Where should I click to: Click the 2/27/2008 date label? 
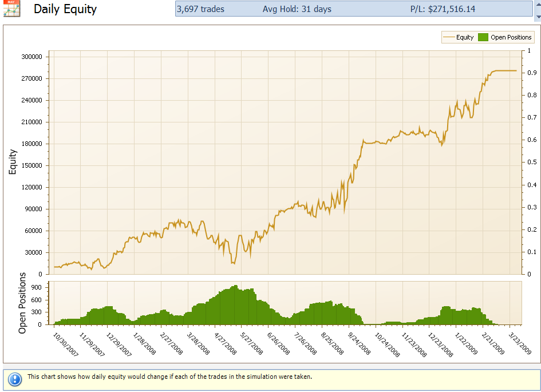click(172, 344)
